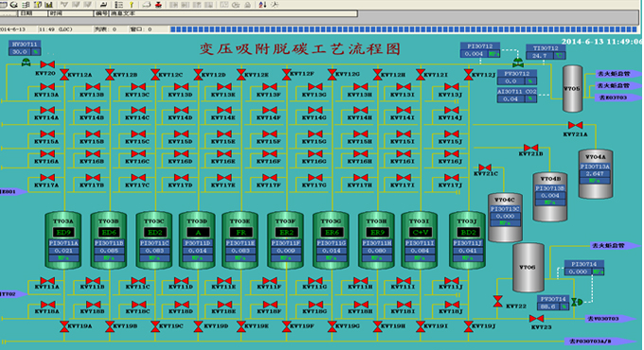This screenshot has width=644, height=350.
Task: Click the blue progress bar in status row
Action: [403, 29]
